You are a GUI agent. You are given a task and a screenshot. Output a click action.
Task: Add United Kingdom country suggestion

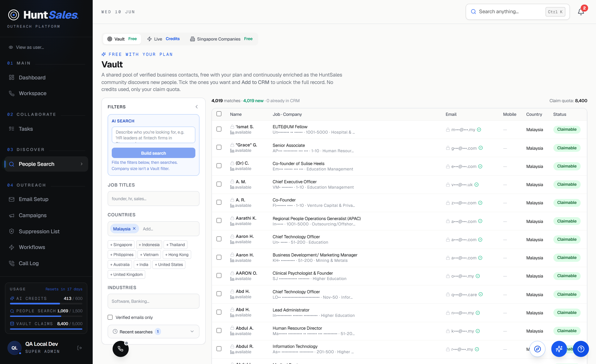126,274
